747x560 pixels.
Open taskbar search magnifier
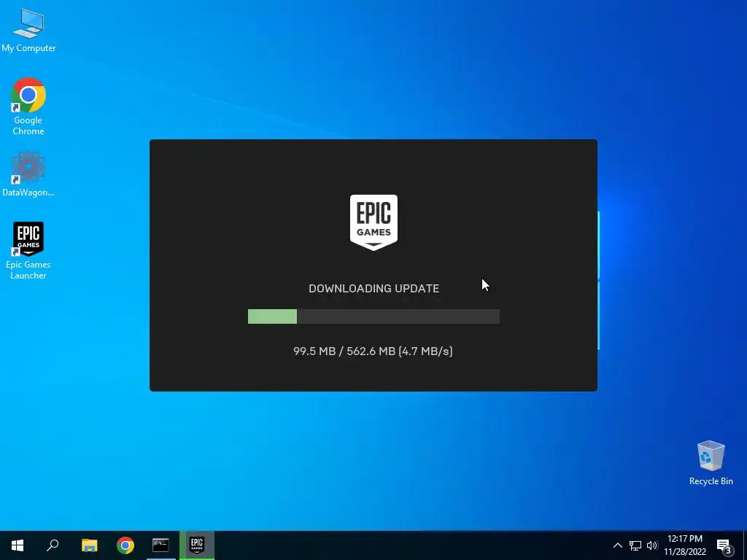click(x=53, y=545)
